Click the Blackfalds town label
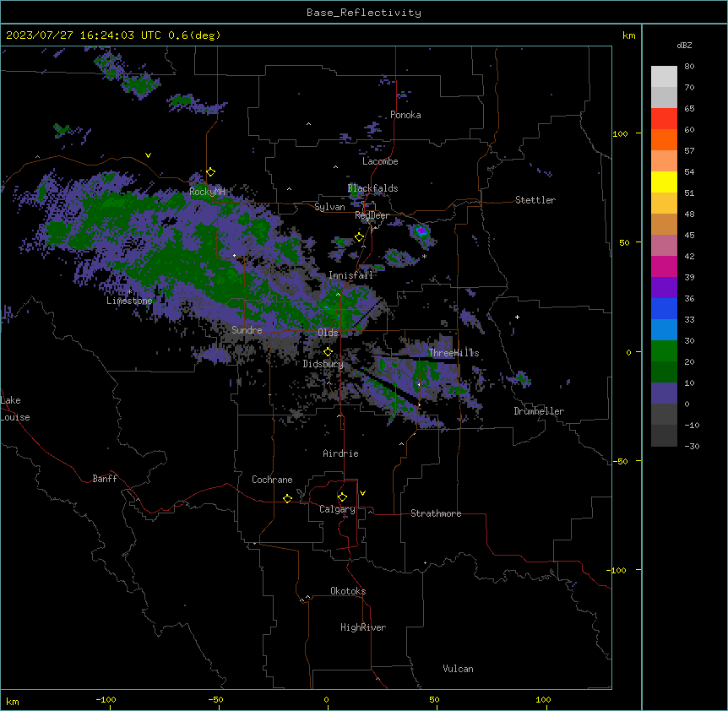Screen dimensions: 728x711 372,188
